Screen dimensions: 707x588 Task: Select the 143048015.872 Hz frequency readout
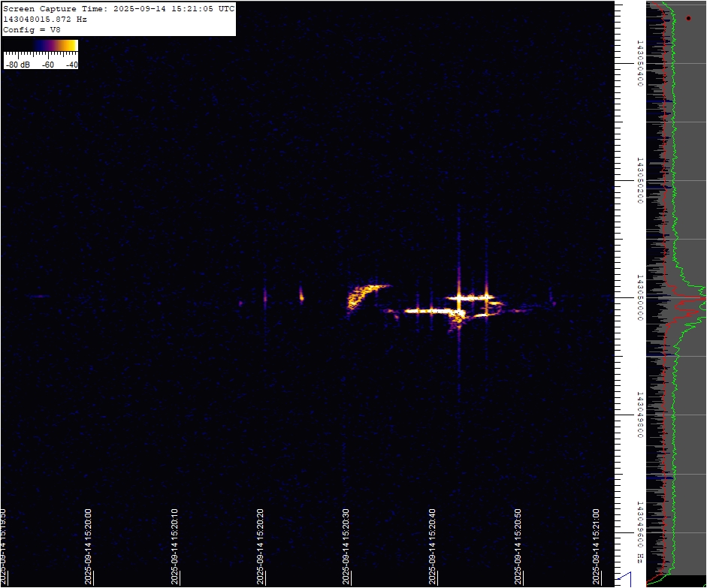[45, 20]
